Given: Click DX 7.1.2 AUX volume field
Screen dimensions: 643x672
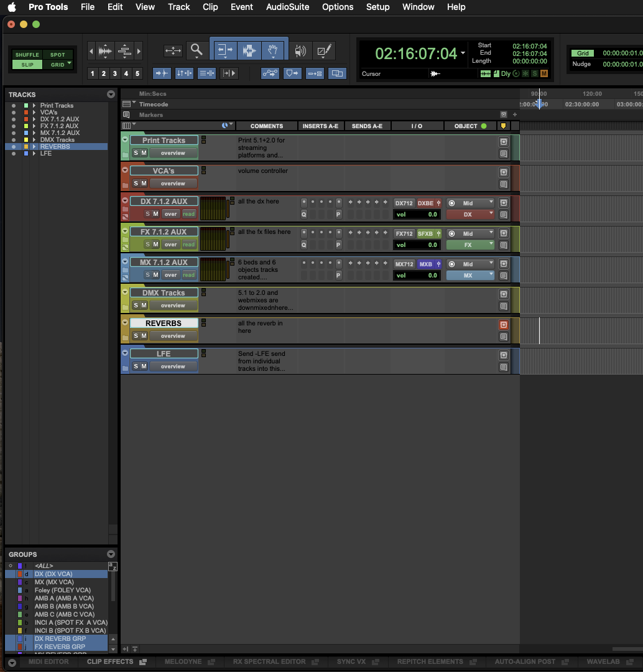Looking at the screenshot, I should point(417,214).
